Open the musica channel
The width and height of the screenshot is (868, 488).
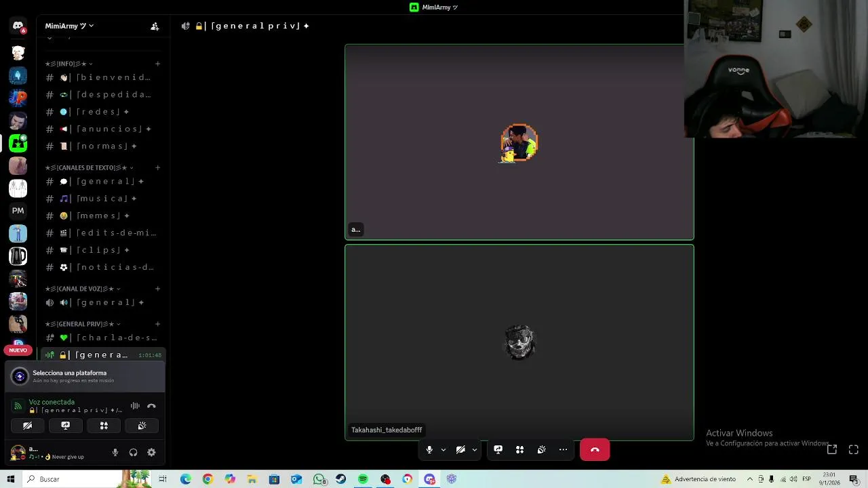(102, 199)
